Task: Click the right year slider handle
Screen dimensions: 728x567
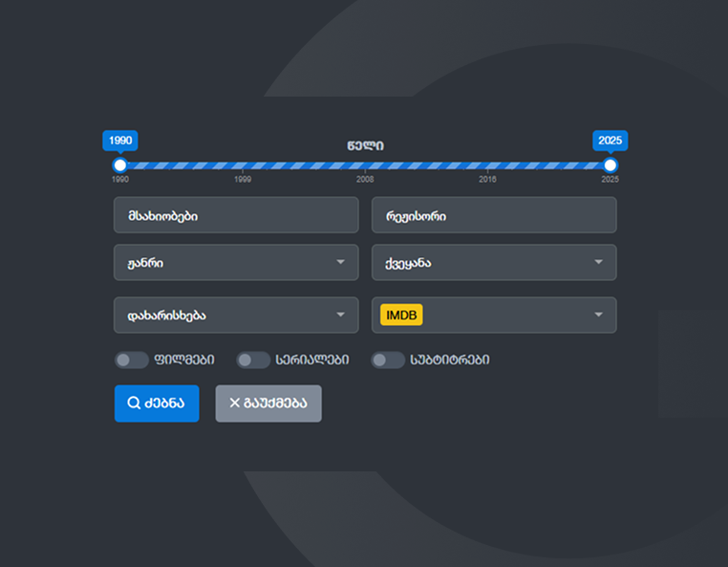Action: coord(610,165)
